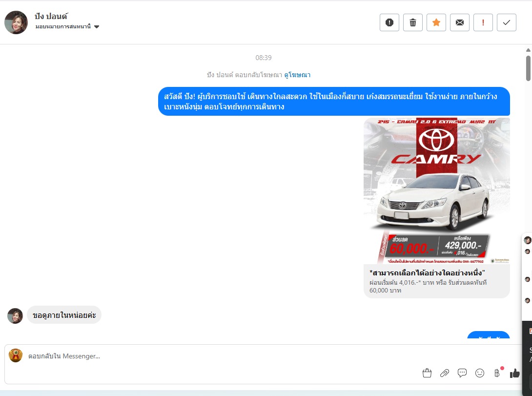Delete conversation with trash icon
532x396 pixels.
pyautogui.click(x=412, y=22)
